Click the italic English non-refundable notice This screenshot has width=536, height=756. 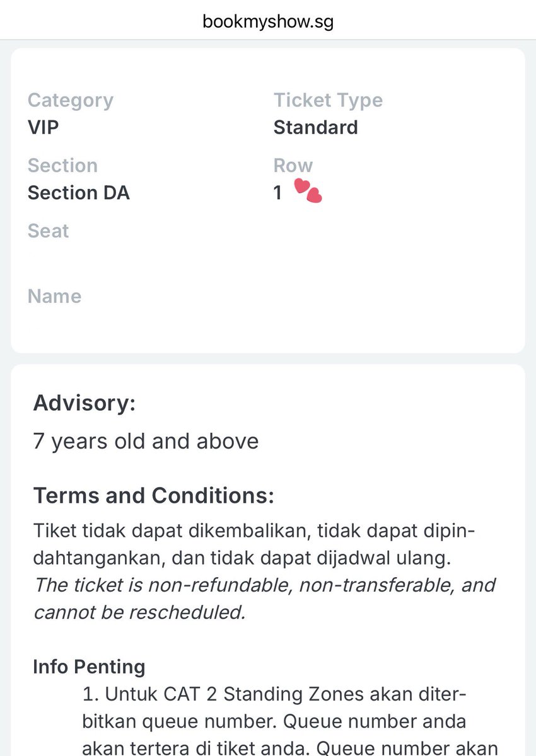pos(265,598)
